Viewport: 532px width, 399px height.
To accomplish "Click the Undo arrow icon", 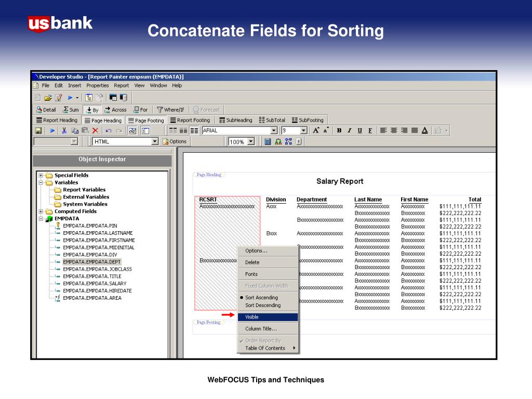I will [x=109, y=130].
